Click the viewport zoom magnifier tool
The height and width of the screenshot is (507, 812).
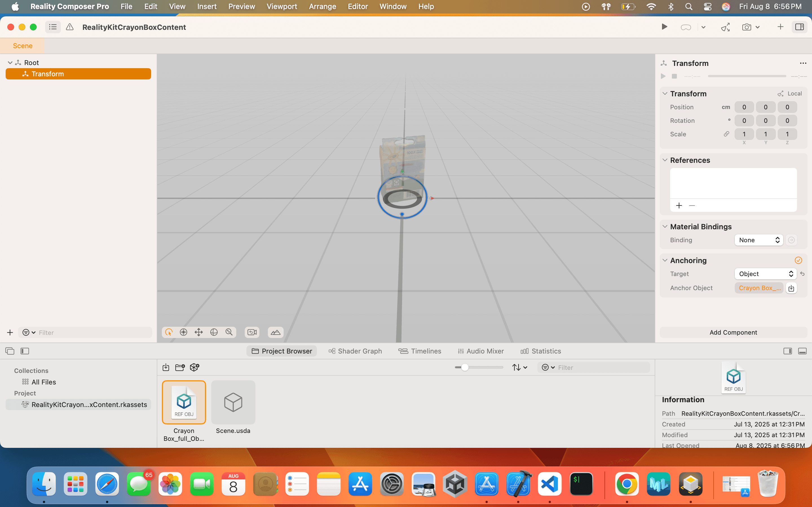pyautogui.click(x=229, y=332)
